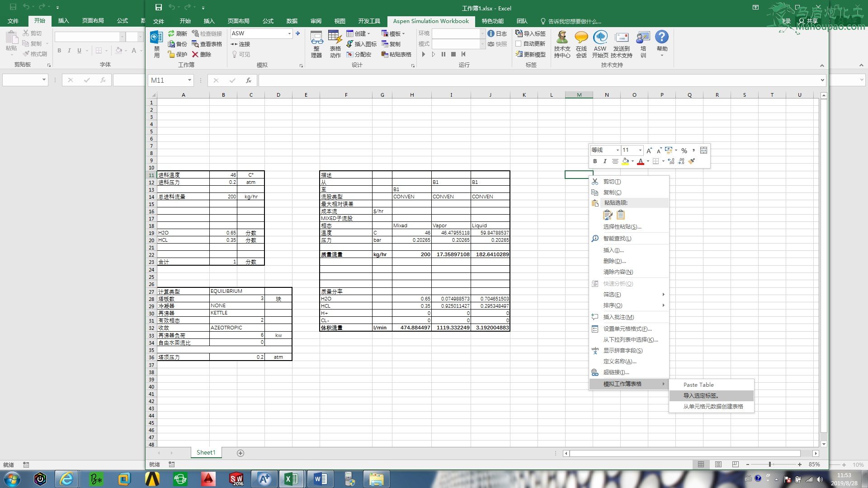This screenshot has height=488, width=868.
Task: Click 设置单元格格式 context menu item
Action: [627, 329]
